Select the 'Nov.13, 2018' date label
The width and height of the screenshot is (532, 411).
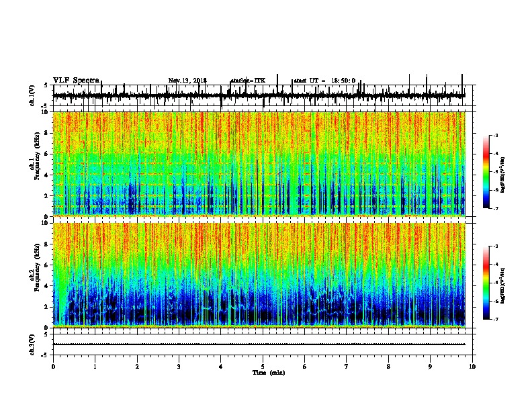point(187,81)
